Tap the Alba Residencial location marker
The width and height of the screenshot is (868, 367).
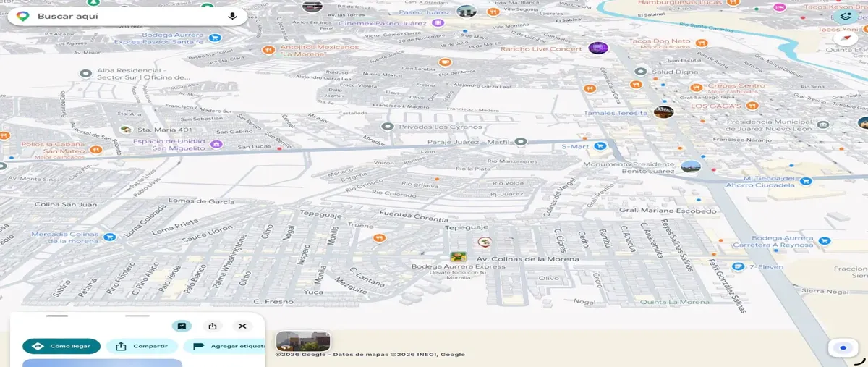tap(86, 73)
